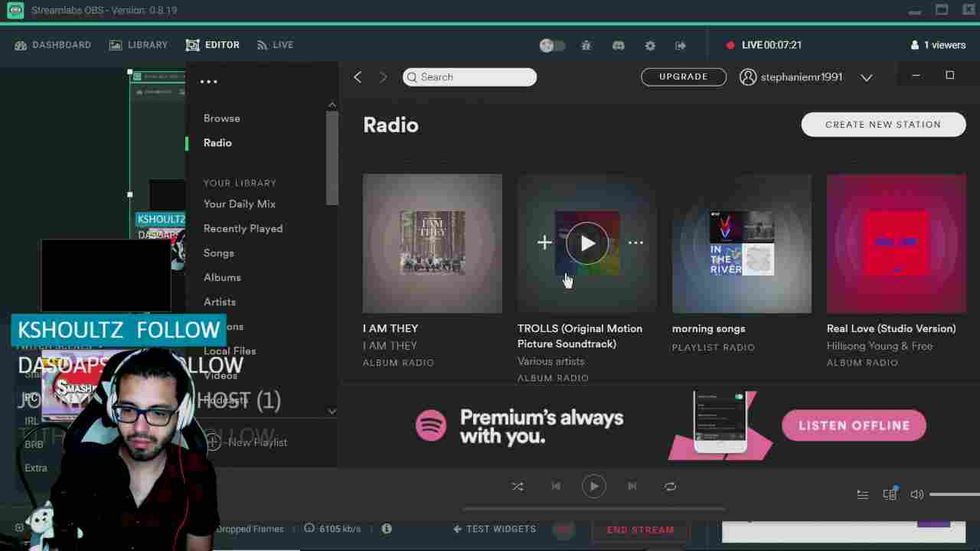The width and height of the screenshot is (980, 551).
Task: Click the 6105 kb/s bitrate readout
Action: tap(333, 529)
